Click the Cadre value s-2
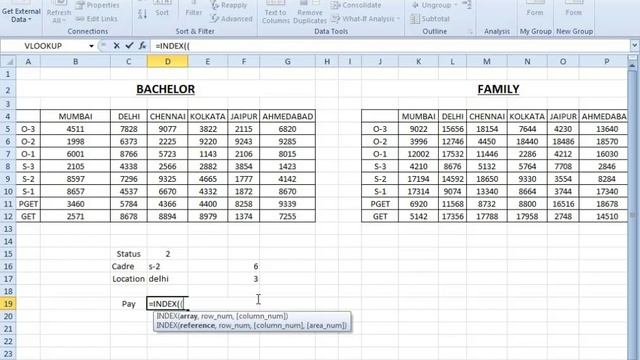 click(x=167, y=266)
